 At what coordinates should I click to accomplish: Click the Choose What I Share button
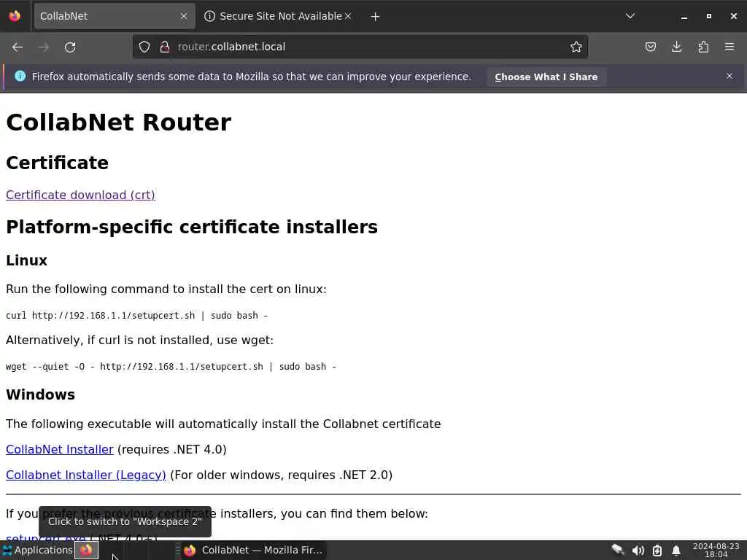(546, 77)
